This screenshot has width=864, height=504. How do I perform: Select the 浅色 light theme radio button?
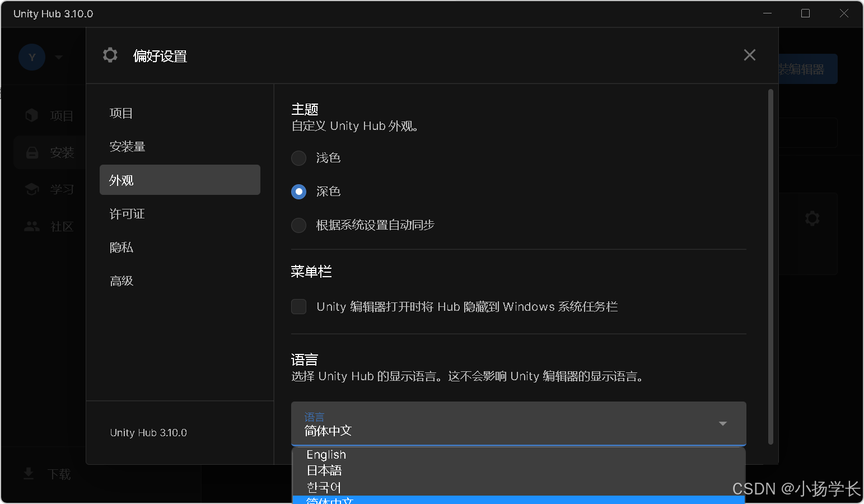299,158
